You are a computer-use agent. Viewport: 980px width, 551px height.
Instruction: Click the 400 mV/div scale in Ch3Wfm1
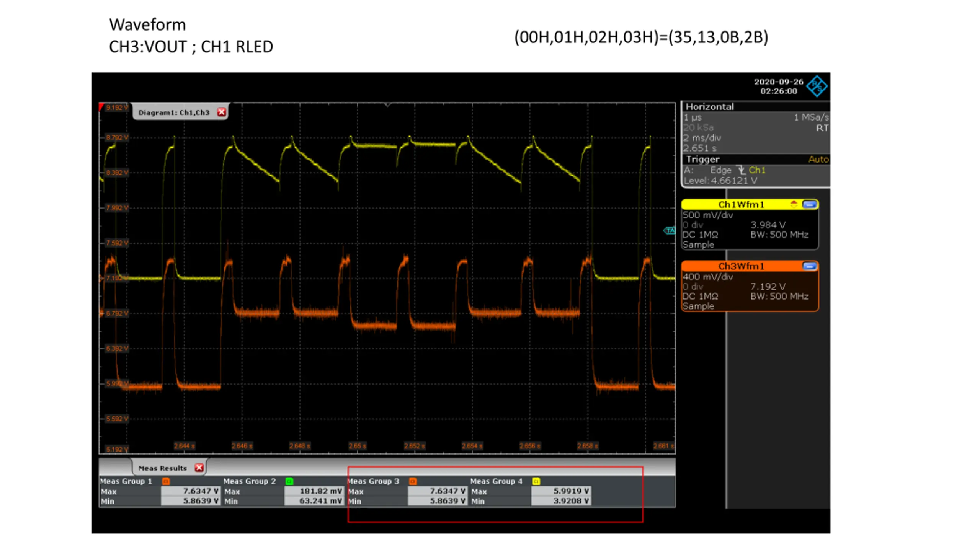[708, 277]
